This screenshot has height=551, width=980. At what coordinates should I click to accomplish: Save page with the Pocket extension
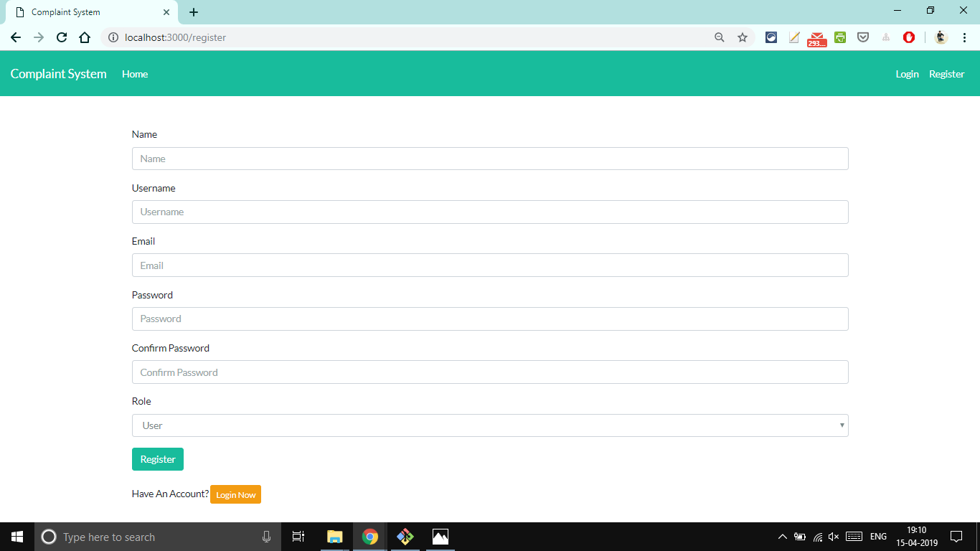click(863, 37)
